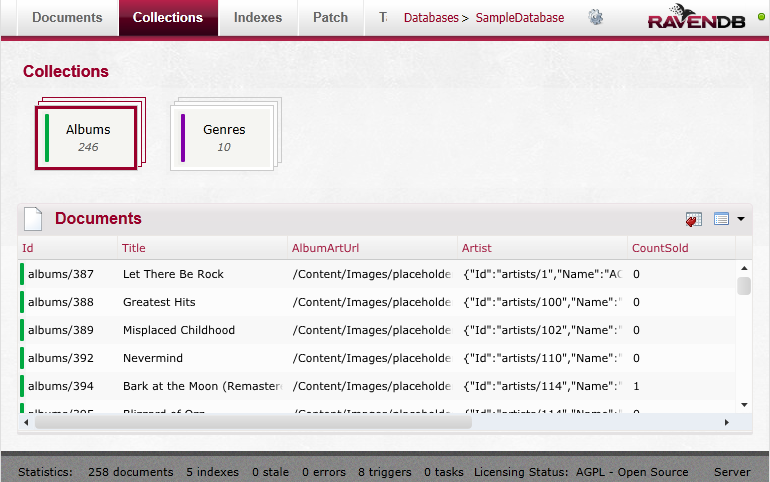Viewport: 770px width, 482px height.
Task: Select the albums/389 row id
Action: point(61,330)
